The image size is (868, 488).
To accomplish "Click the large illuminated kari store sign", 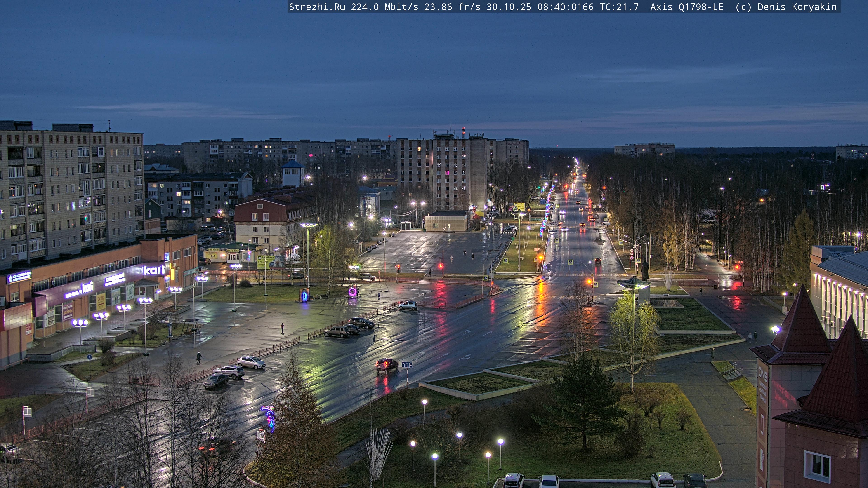I will click(154, 270).
